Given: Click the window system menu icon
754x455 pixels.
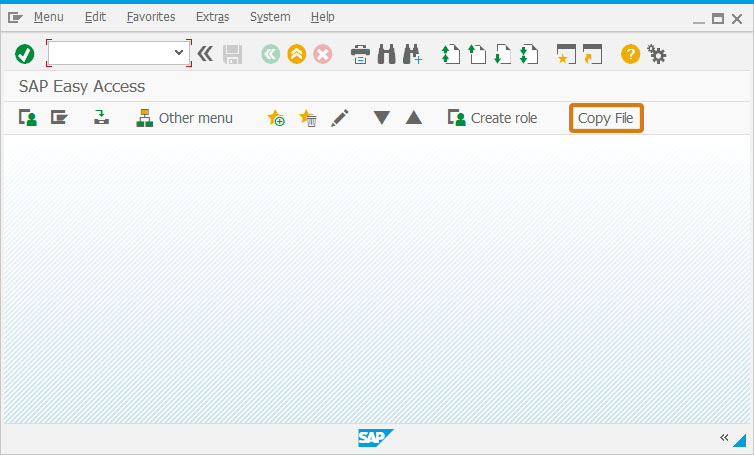Looking at the screenshot, I should pyautogui.click(x=15, y=18).
